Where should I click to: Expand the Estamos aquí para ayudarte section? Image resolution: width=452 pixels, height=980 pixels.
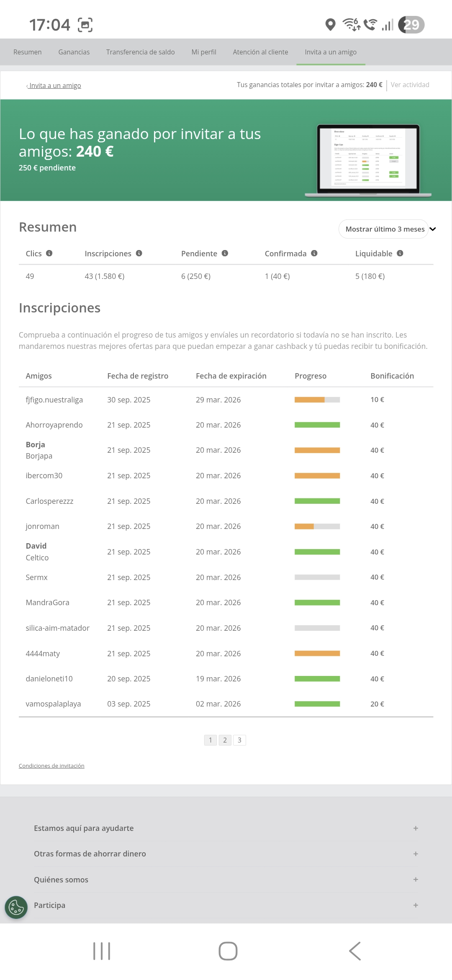[x=416, y=828]
